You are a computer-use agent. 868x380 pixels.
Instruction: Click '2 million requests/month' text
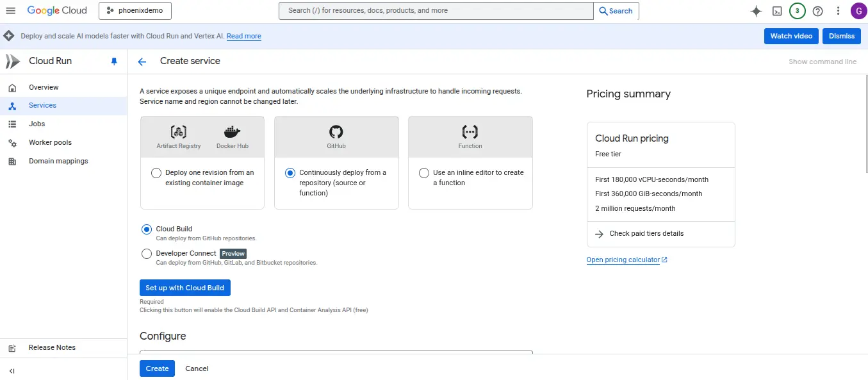[635, 208]
